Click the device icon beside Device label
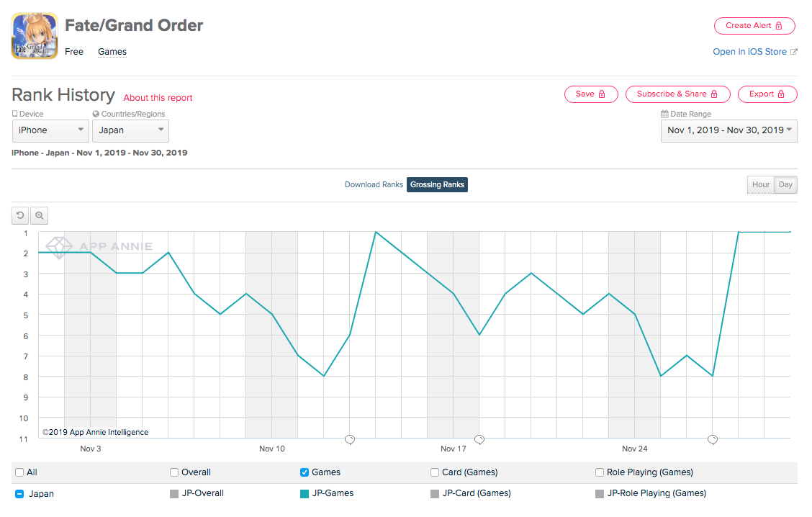 [x=15, y=114]
